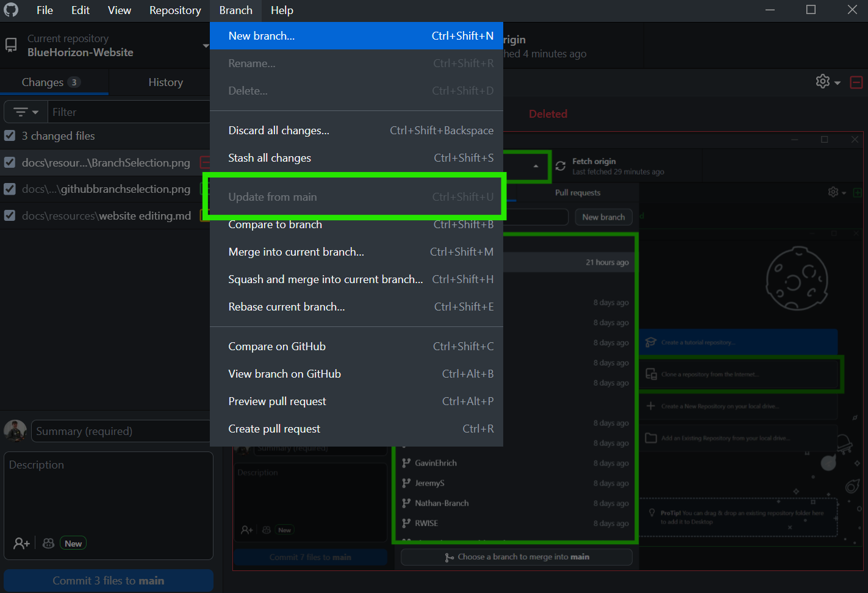Select Preview pull request entry
The width and height of the screenshot is (868, 593).
pos(356,401)
